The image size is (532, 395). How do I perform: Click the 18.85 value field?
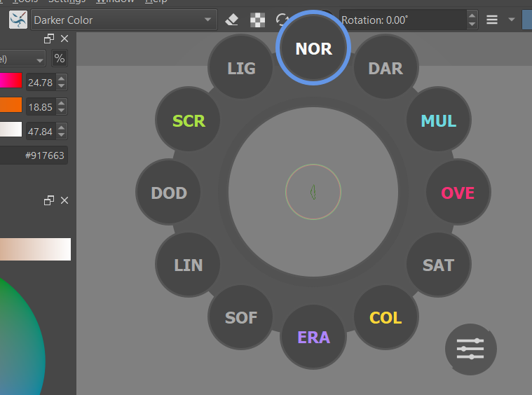(41, 106)
